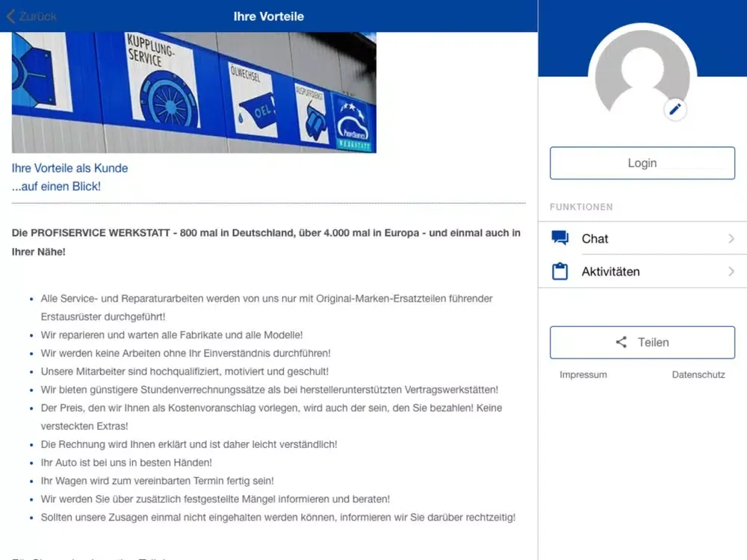Click the subheading '...auf einen Blick!'
The width and height of the screenshot is (747, 560).
click(x=56, y=186)
